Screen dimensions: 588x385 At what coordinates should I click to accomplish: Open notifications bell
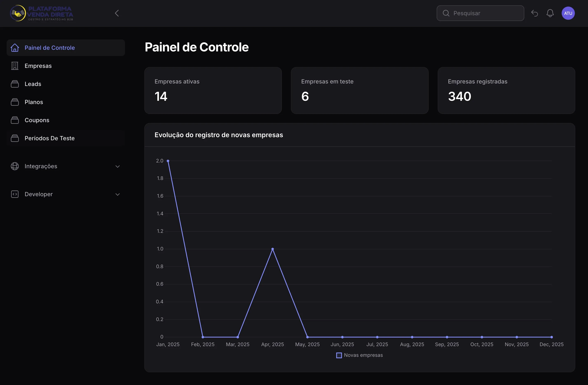pos(550,13)
